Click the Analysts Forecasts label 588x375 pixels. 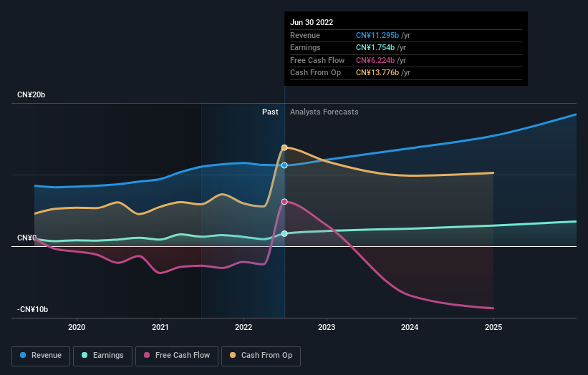tap(324, 112)
